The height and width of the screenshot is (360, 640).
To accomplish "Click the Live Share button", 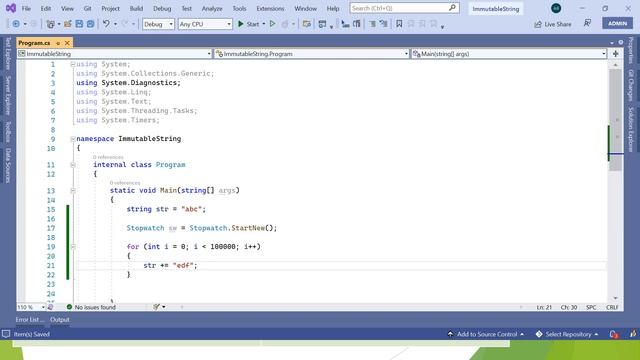I will coord(553,24).
